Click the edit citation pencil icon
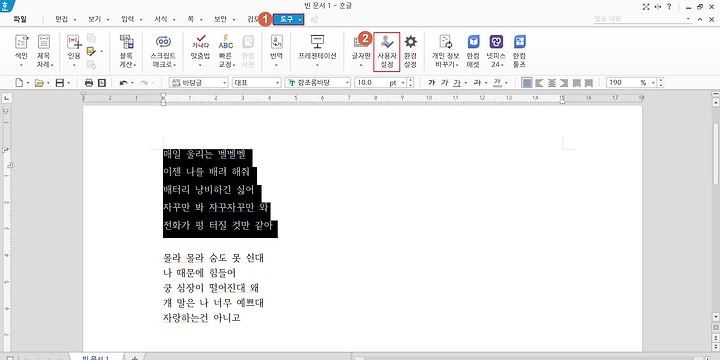Image resolution: width=720 pixels, height=360 pixels. pos(91,51)
